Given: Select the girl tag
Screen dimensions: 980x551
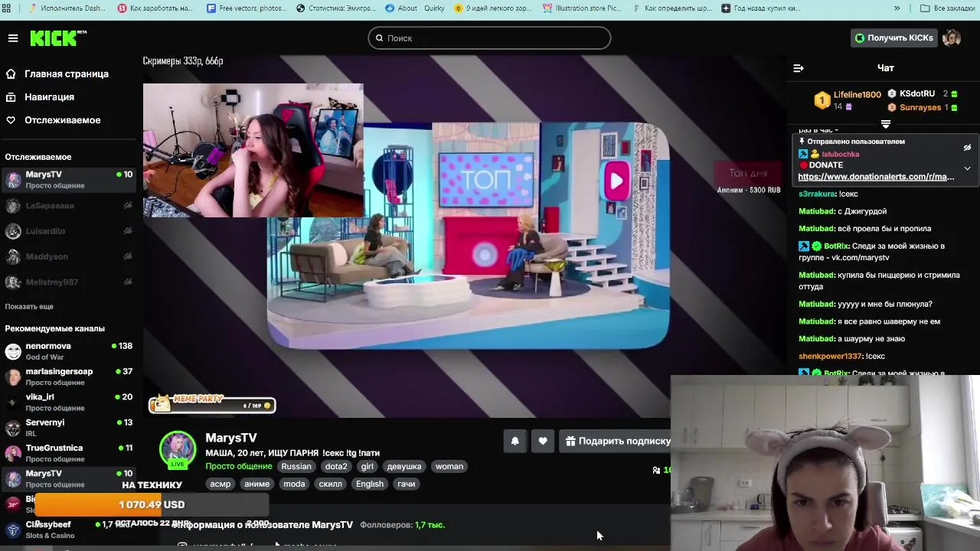Looking at the screenshot, I should (367, 466).
